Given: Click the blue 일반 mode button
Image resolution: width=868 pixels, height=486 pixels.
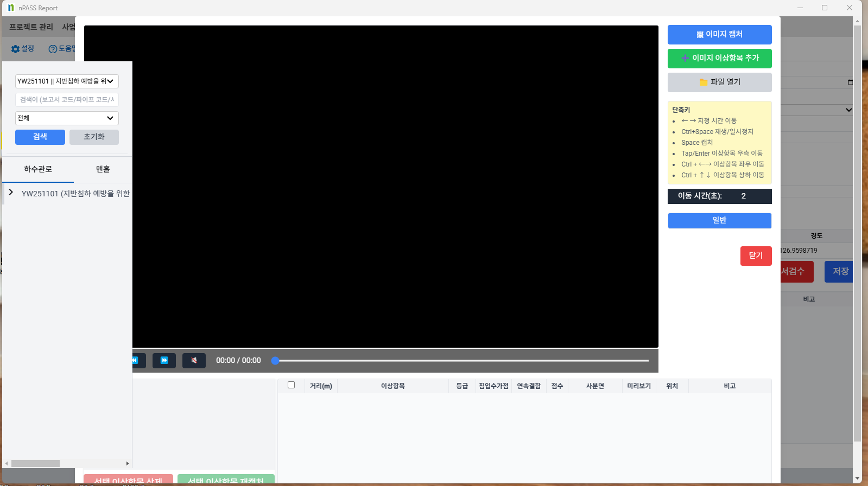Looking at the screenshot, I should point(719,220).
